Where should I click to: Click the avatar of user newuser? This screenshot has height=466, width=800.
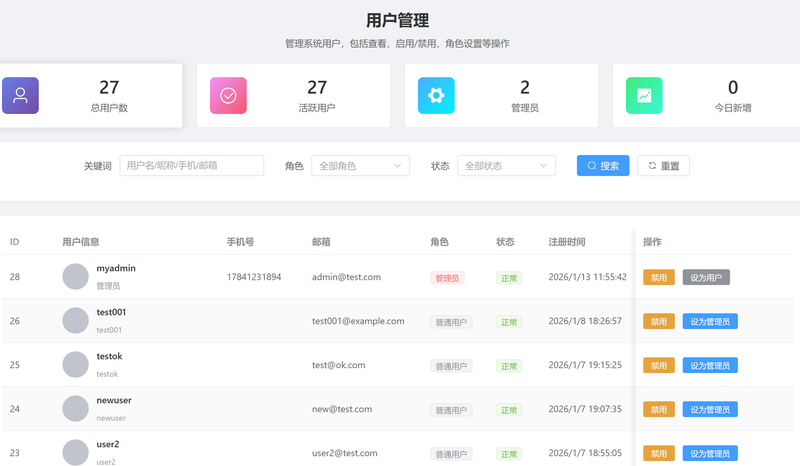(x=76, y=409)
